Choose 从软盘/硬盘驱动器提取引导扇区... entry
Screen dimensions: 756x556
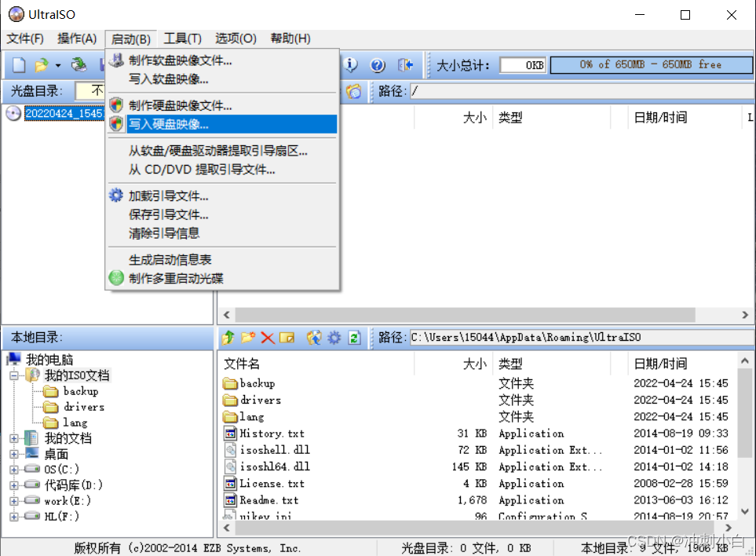point(222,151)
